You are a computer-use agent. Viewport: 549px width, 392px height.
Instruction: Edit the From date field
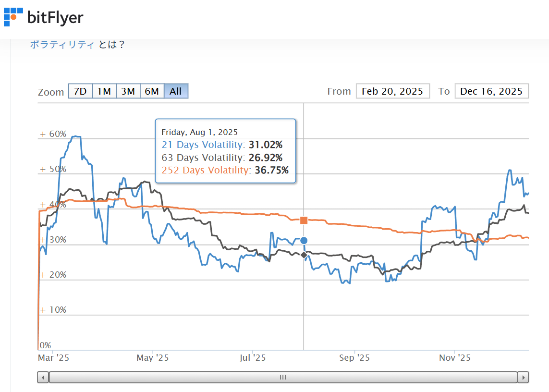click(x=393, y=91)
